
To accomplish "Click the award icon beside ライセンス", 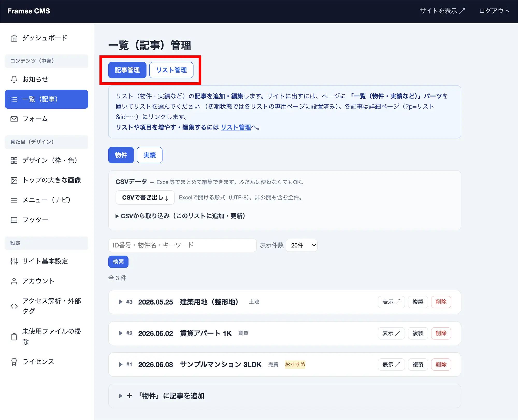I will click(14, 362).
